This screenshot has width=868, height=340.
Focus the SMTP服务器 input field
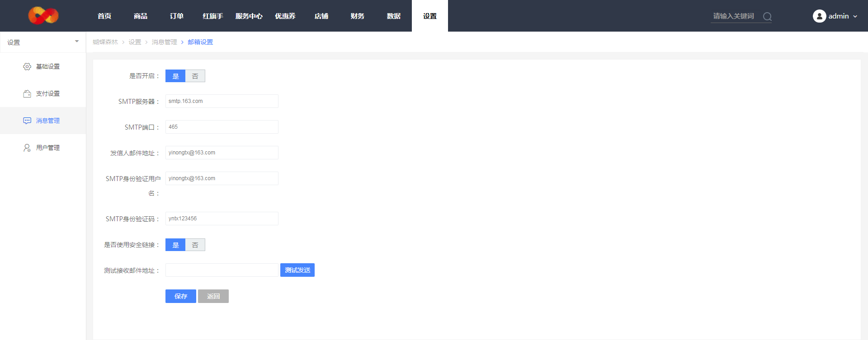(x=222, y=101)
